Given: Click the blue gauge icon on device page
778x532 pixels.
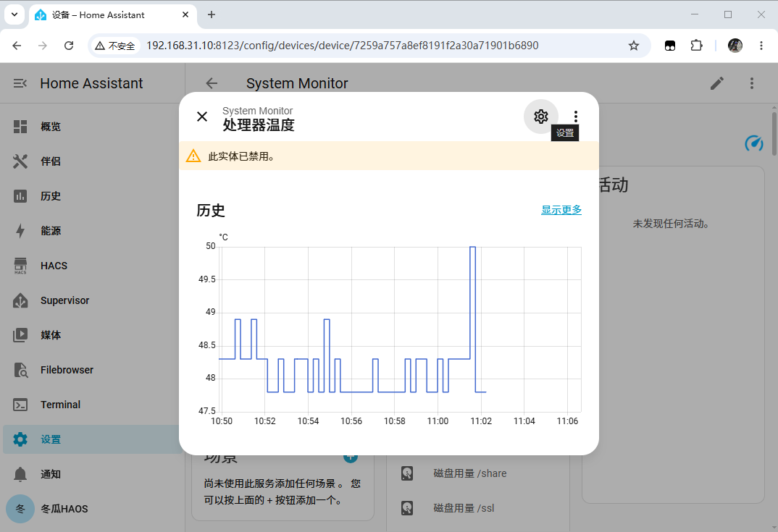Looking at the screenshot, I should (x=754, y=143).
